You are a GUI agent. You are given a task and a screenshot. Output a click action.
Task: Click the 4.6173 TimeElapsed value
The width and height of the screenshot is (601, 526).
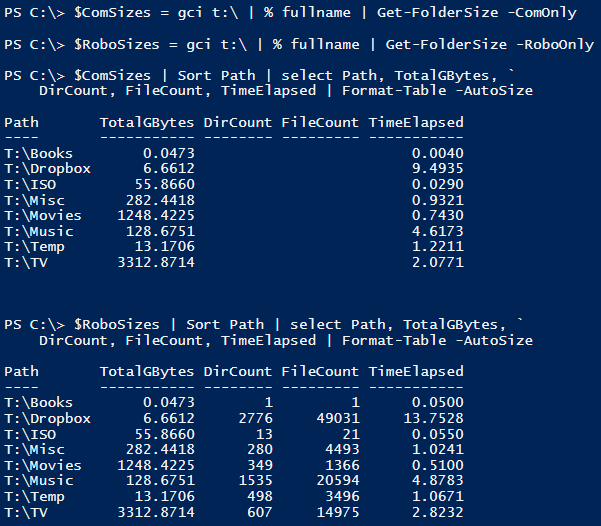click(x=436, y=231)
